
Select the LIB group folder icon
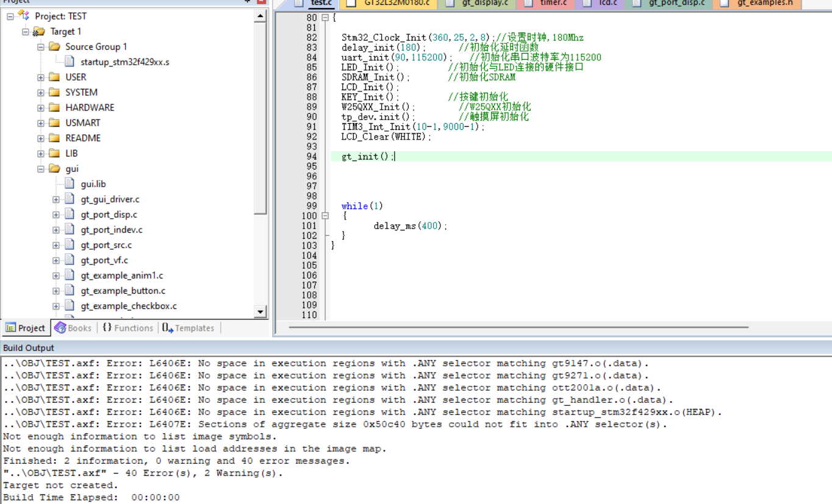coord(54,153)
